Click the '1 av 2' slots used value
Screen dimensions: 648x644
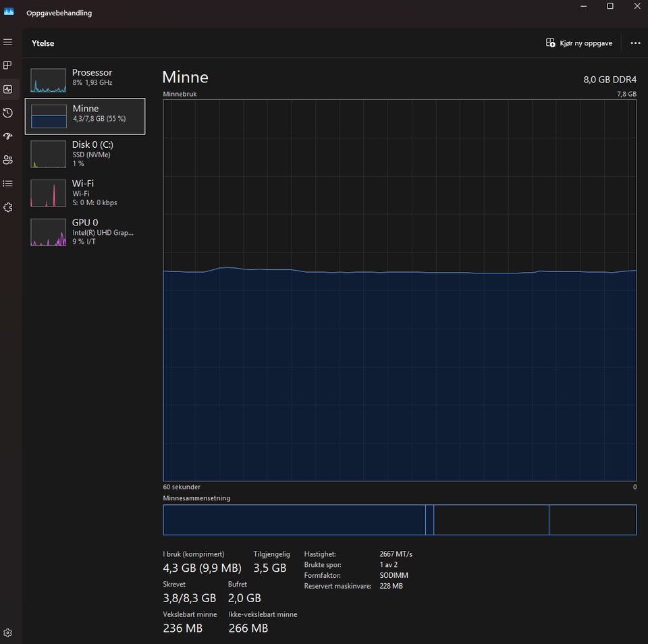[389, 564]
